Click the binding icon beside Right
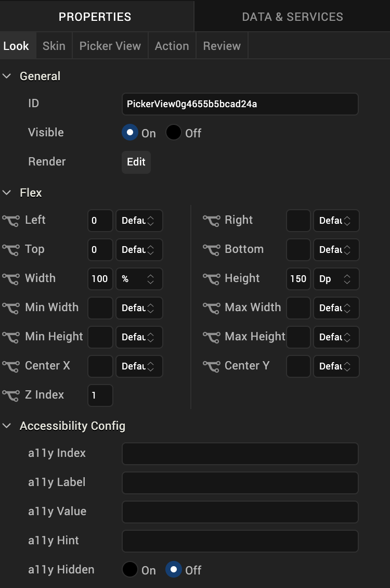This screenshot has height=588, width=390. [x=211, y=221]
